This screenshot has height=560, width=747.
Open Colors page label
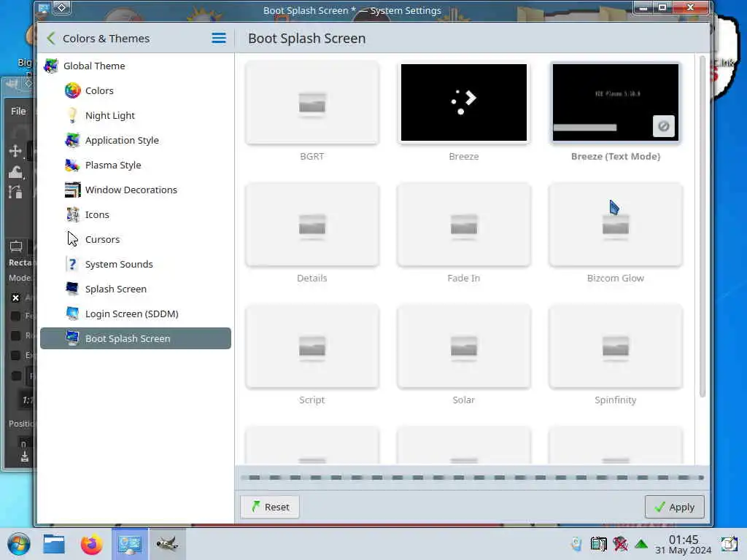[x=99, y=90]
